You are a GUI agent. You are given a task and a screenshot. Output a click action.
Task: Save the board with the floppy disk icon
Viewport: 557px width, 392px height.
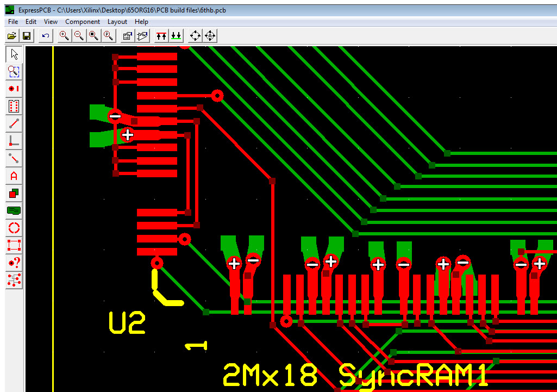[x=26, y=36]
